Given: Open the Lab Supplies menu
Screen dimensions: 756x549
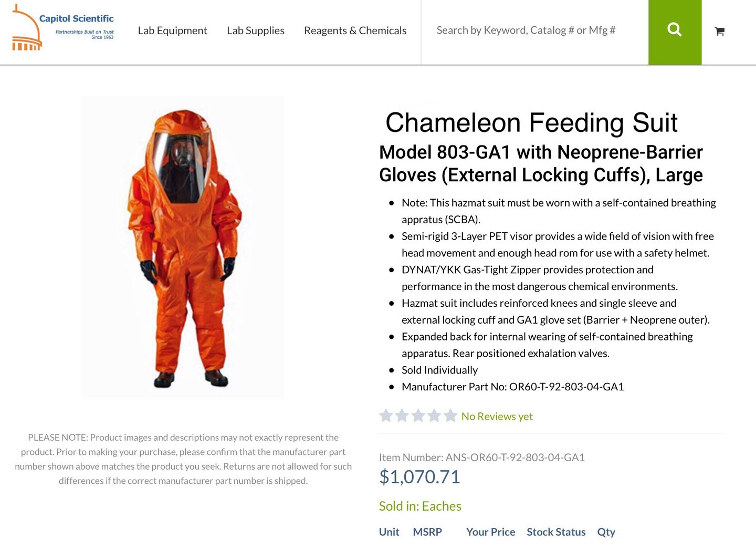Looking at the screenshot, I should (x=256, y=30).
